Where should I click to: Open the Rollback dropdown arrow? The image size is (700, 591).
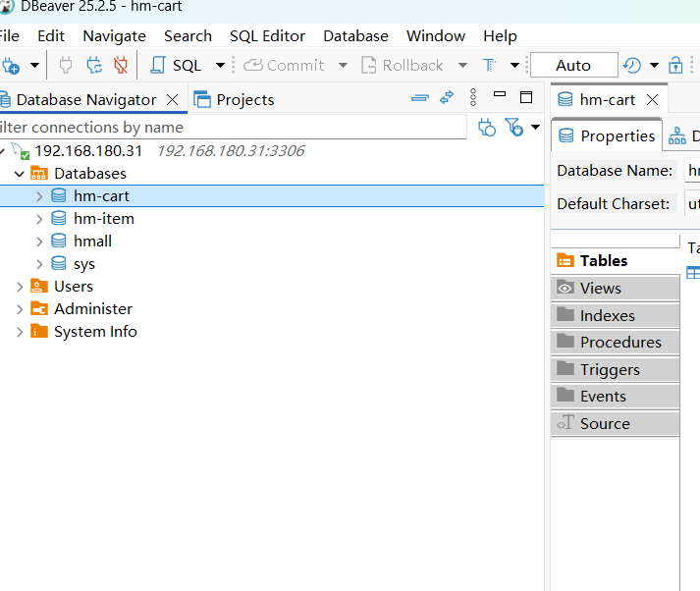[x=462, y=66]
